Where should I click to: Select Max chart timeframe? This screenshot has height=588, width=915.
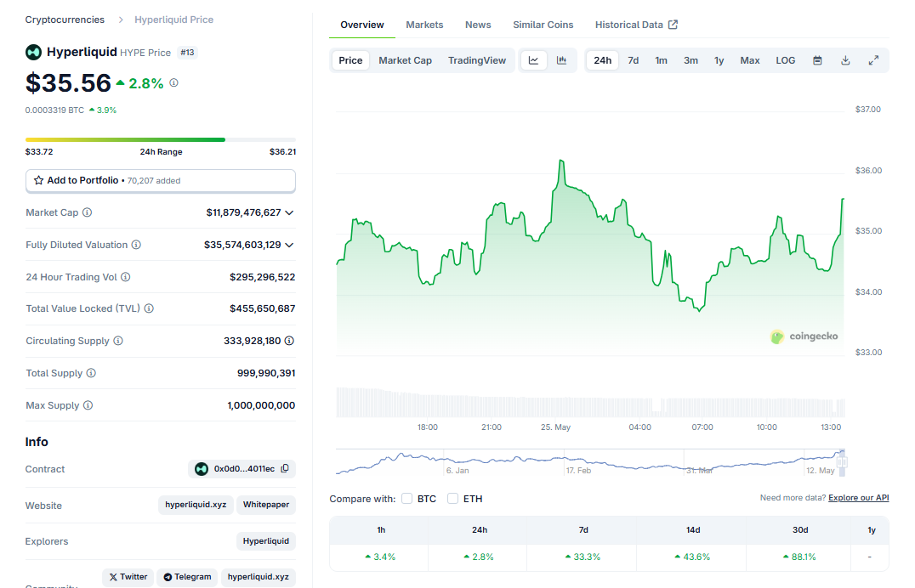tap(750, 60)
